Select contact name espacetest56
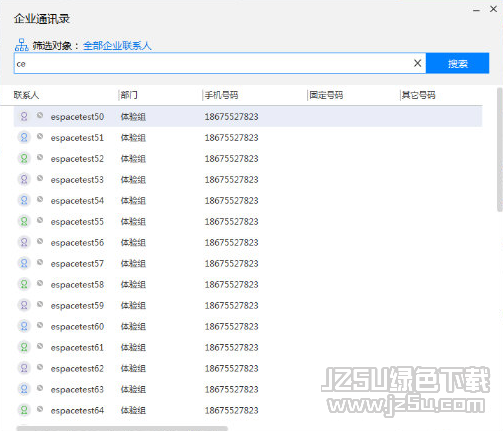 77,243
